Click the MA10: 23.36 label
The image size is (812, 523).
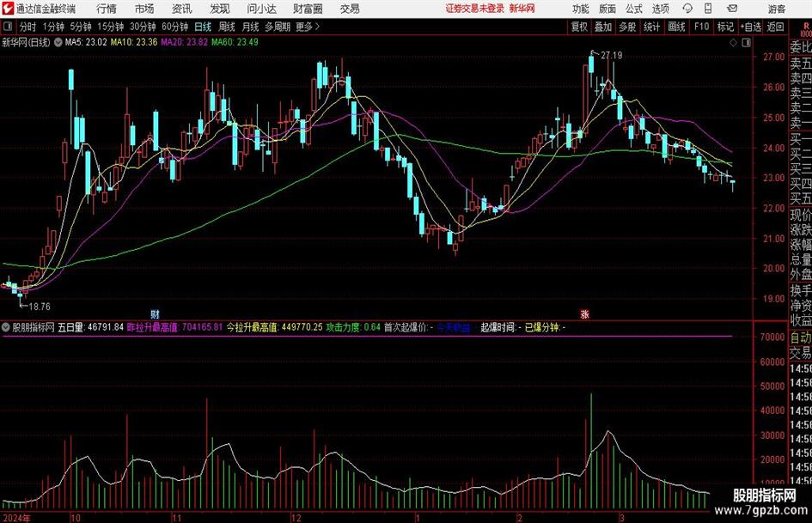[x=134, y=42]
